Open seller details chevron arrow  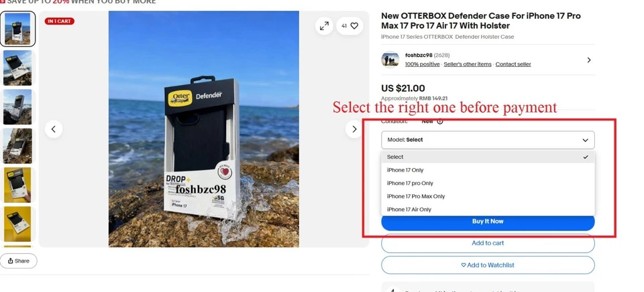pyautogui.click(x=589, y=60)
